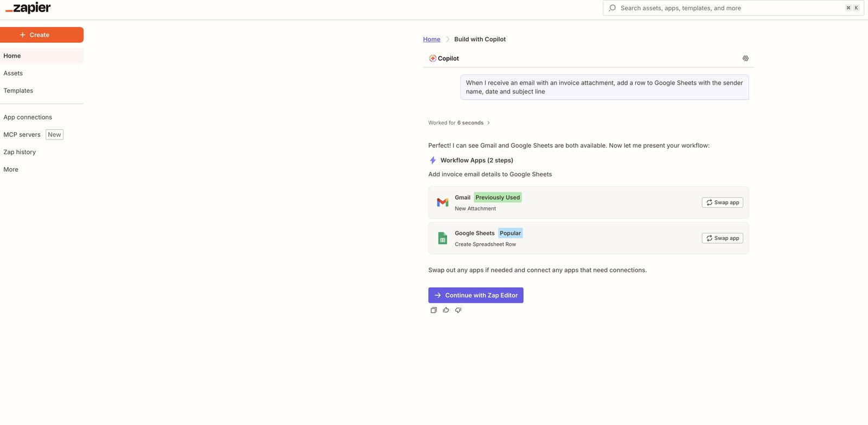The width and height of the screenshot is (868, 425).
Task: Continue with Zap Editor
Action: click(476, 295)
